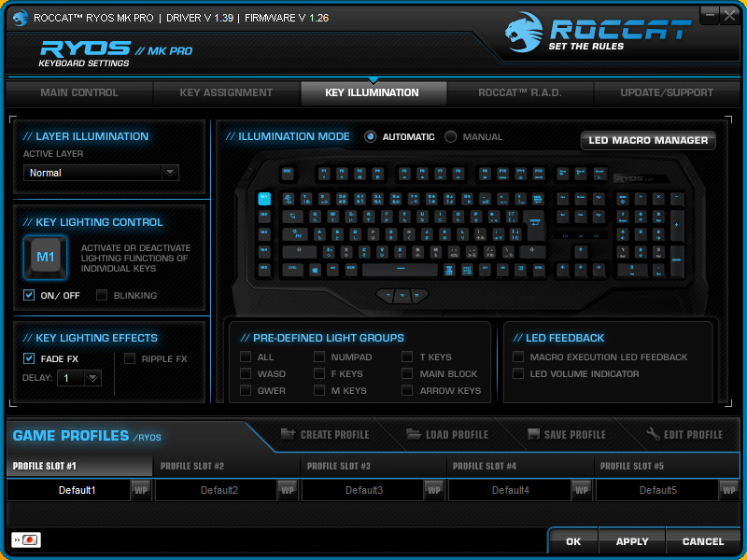Screen dimensions: 747x560
Task: Click Create Profile
Action: click(325, 434)
